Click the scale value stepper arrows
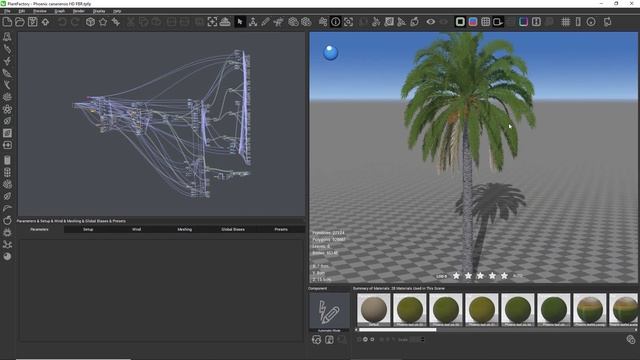Viewport: 640px width, 360px height. [422, 339]
